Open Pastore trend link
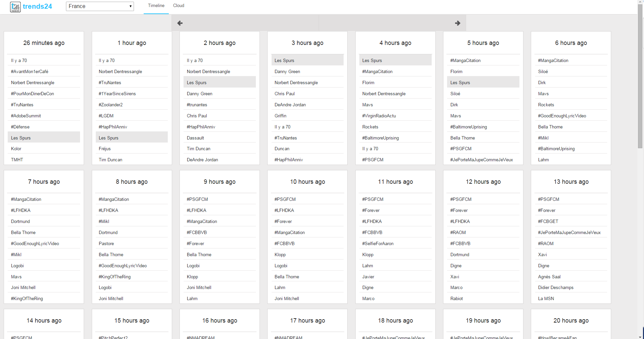Viewport: 644px width, 339px height. coord(106,243)
